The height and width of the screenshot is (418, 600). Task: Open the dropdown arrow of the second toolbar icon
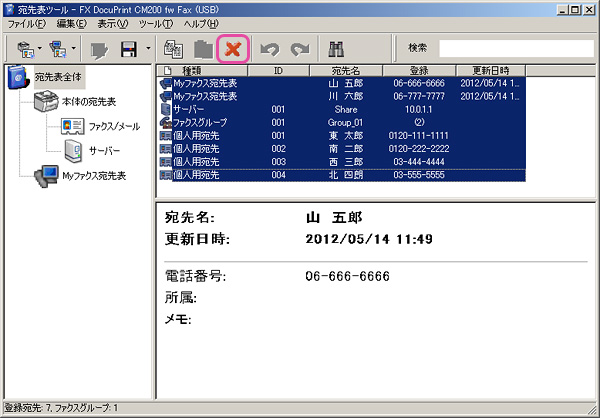74,48
